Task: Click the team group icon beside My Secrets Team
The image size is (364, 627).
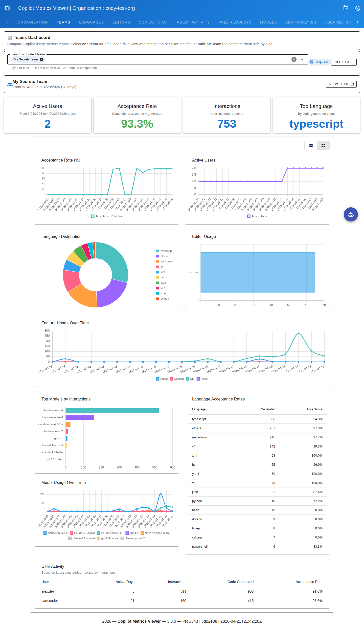Action: [x=10, y=84]
